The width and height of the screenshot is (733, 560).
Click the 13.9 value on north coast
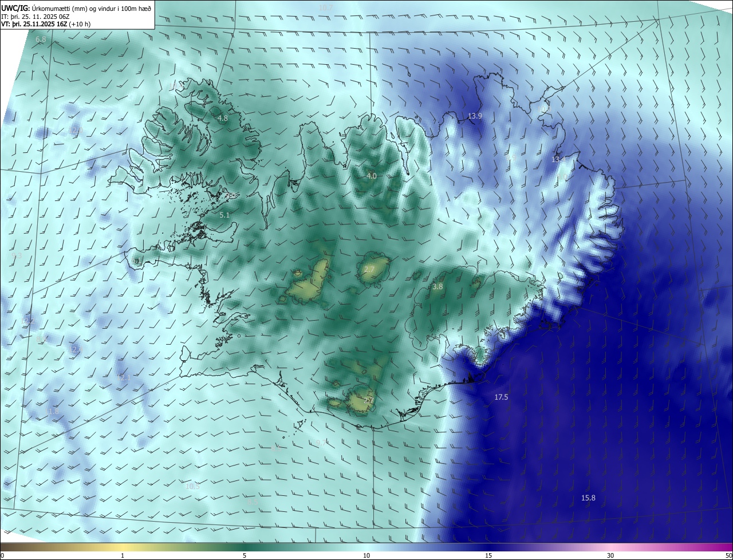475,116
